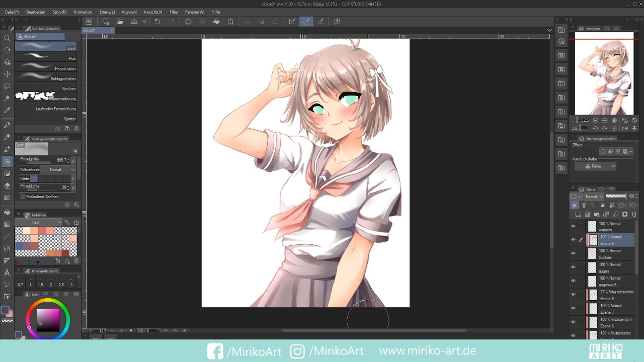Hide the Ebene 9 layer

pyautogui.click(x=573, y=240)
